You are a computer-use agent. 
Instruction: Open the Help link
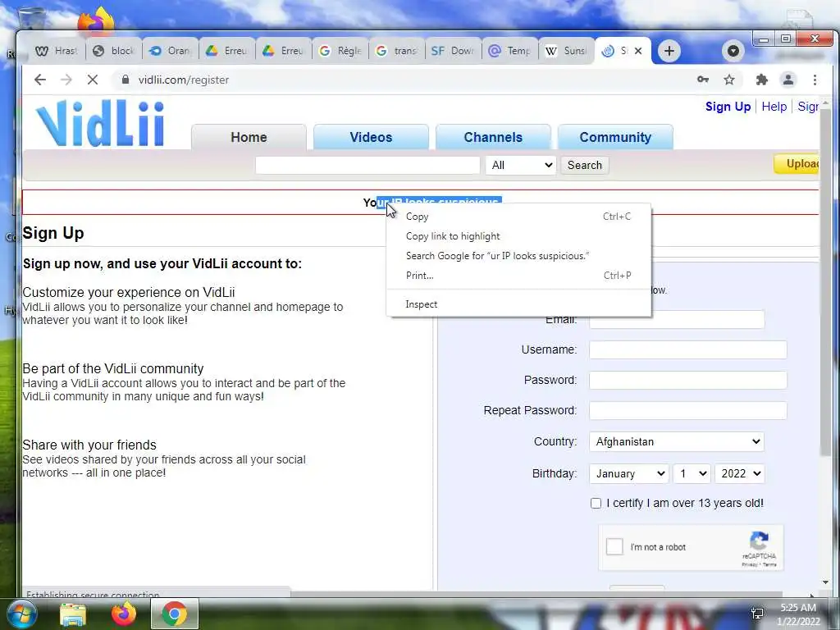[x=774, y=107]
